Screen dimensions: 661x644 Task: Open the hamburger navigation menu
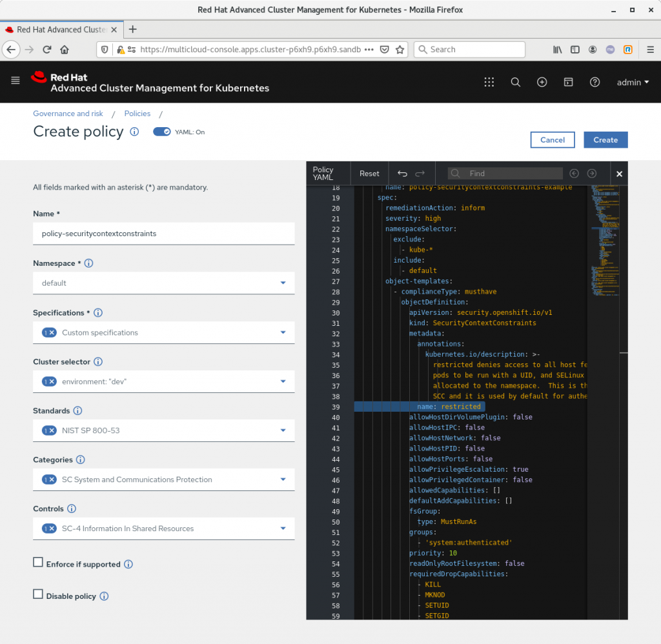pos(15,80)
